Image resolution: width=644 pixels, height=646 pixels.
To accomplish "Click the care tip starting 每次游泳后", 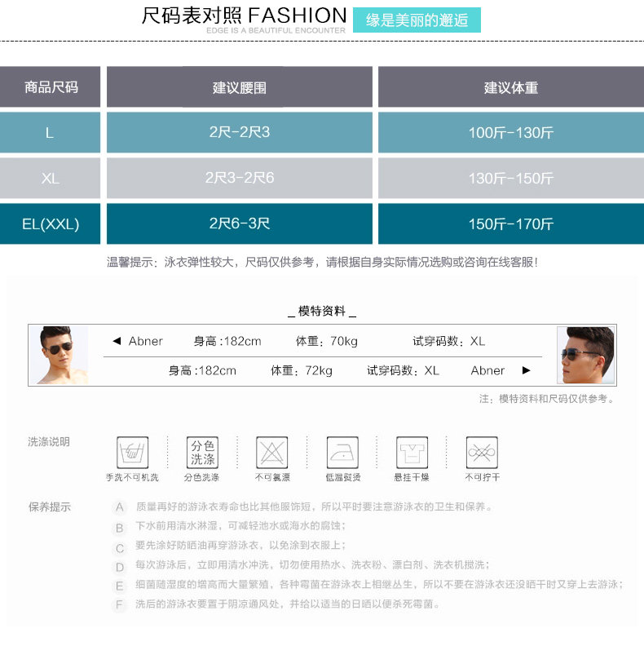I will [312, 564].
